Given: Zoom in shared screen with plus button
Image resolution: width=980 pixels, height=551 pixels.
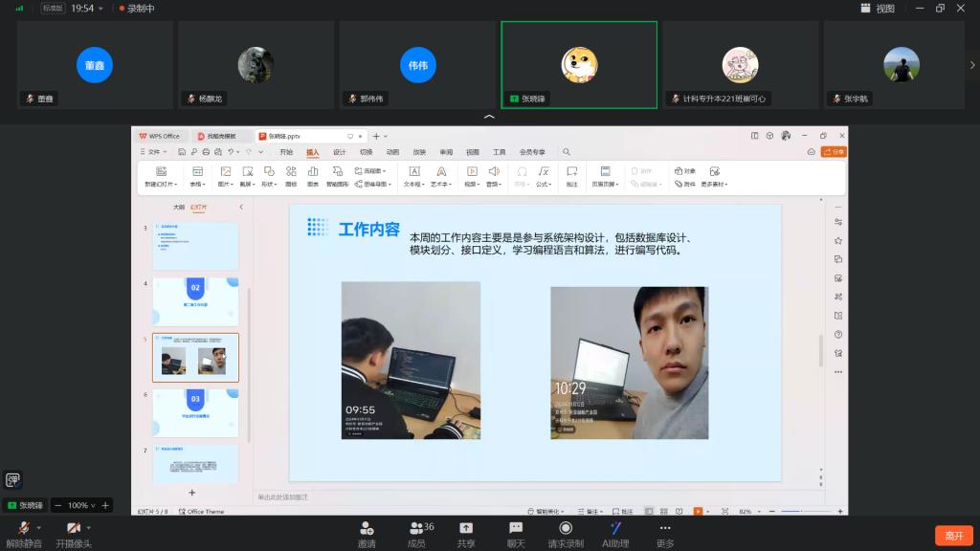Looking at the screenshot, I should pyautogui.click(x=105, y=505).
